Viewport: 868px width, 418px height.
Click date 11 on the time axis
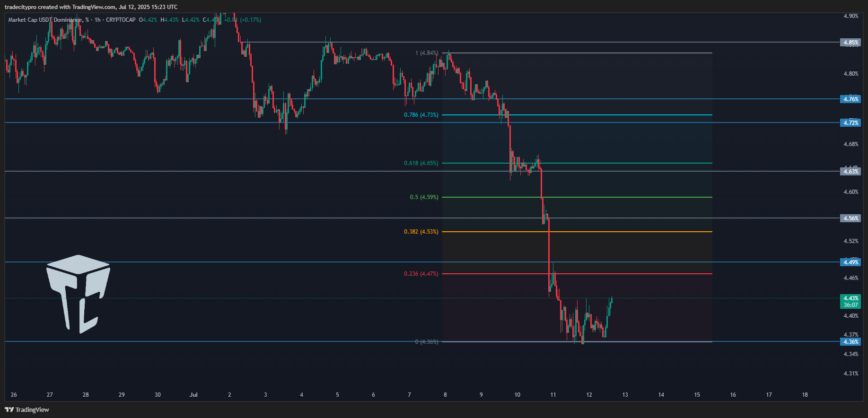[x=553, y=394]
